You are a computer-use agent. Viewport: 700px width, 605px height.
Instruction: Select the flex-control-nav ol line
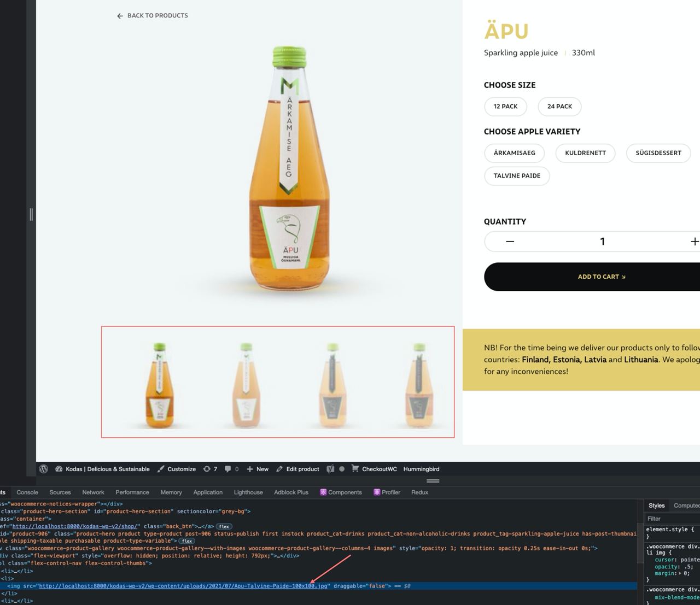tap(76, 563)
